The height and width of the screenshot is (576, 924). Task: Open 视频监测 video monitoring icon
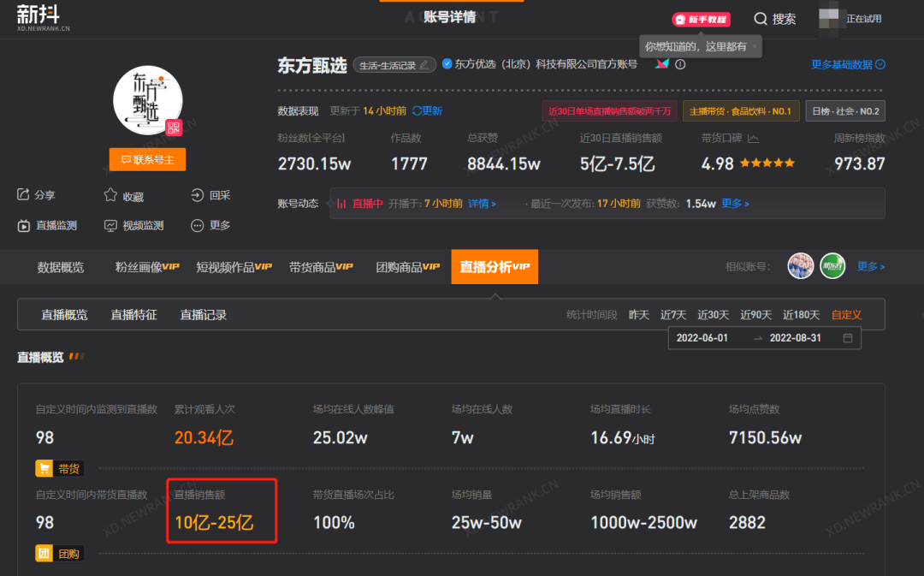pos(110,225)
